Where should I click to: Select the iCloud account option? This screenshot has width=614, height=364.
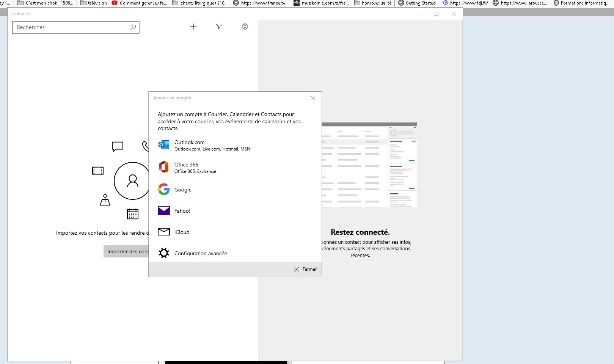click(x=235, y=232)
